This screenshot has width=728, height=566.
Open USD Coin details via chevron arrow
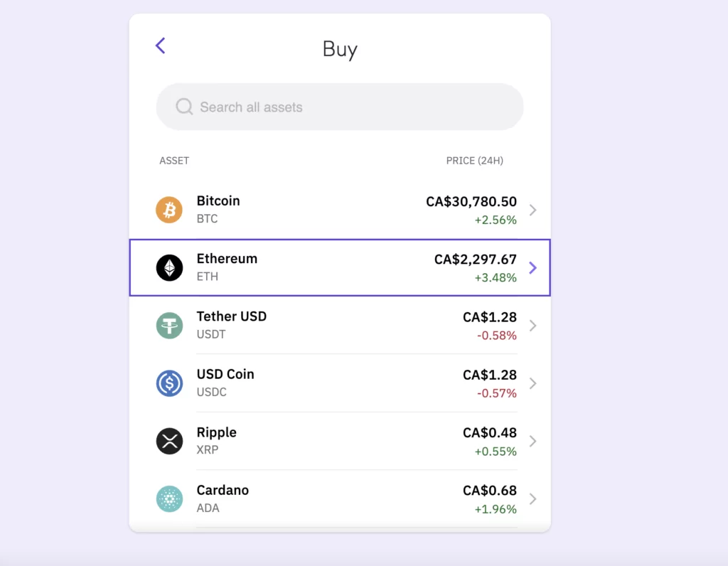point(532,383)
